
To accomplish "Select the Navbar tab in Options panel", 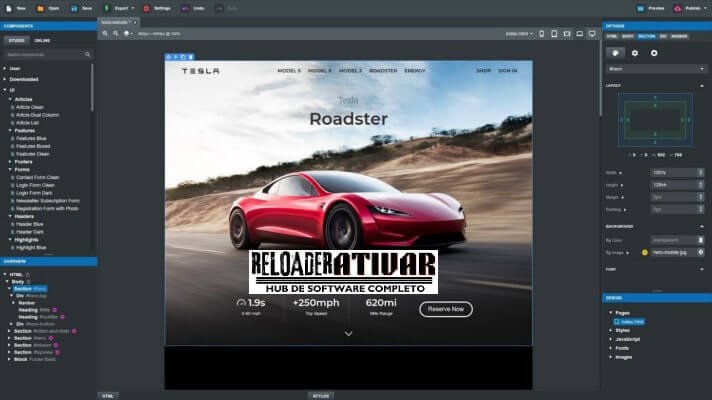I will [679, 36].
